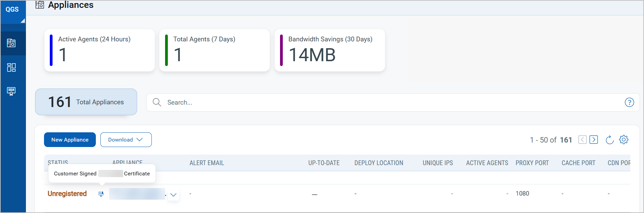Click the Proxy Port column header
Image resolution: width=644 pixels, height=213 pixels.
pos(532,163)
